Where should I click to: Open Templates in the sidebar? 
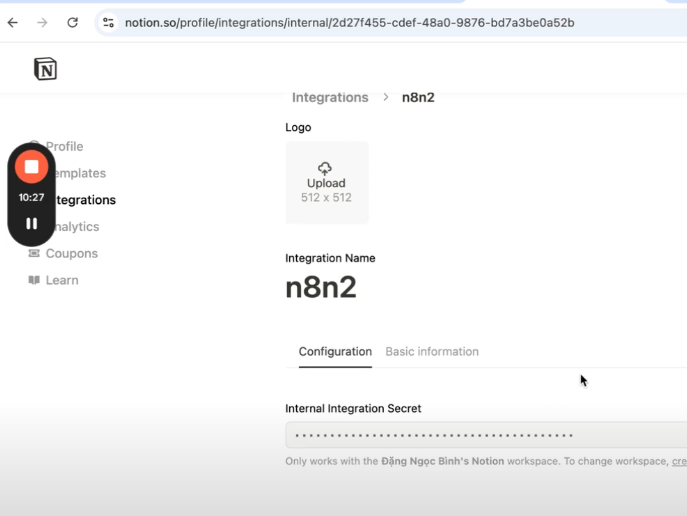click(79, 173)
